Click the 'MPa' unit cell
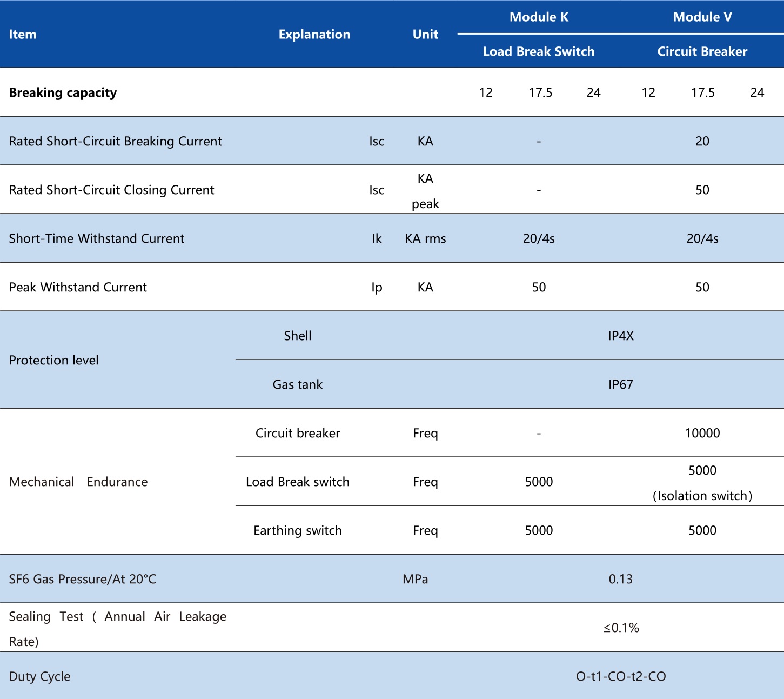This screenshot has width=784, height=699. click(x=416, y=579)
